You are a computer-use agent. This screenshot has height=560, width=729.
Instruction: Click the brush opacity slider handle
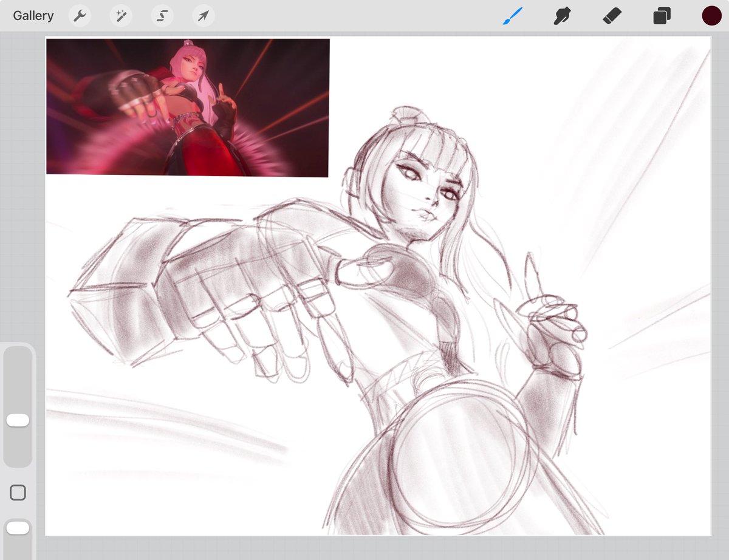18,528
